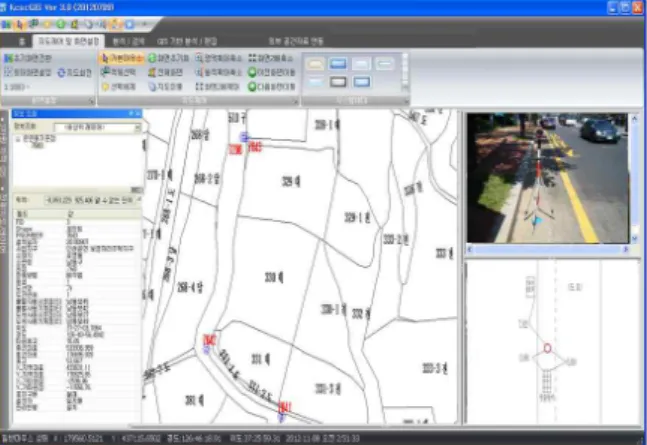Viewport: 647px width, 445px height.
Task: Switch to the GIS analysis and editing tab
Action: tap(187, 41)
